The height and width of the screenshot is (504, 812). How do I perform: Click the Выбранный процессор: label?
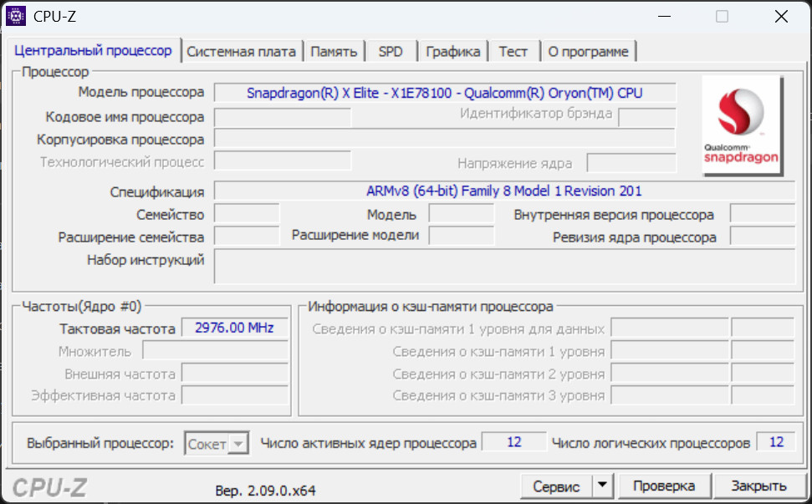100,444
